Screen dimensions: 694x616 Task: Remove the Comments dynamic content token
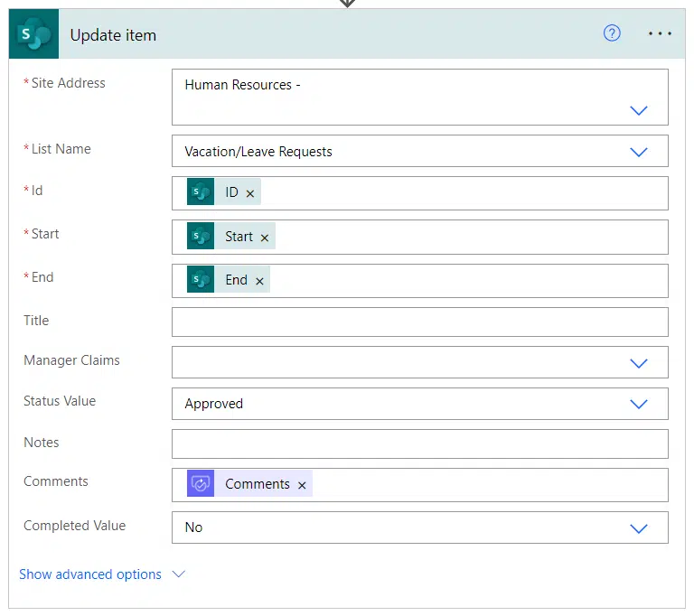[302, 485]
